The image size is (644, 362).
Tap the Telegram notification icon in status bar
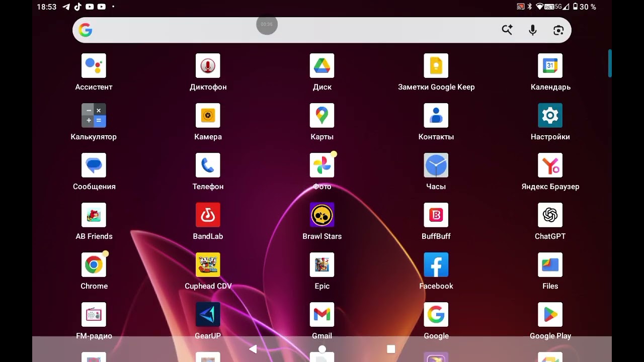[66, 7]
